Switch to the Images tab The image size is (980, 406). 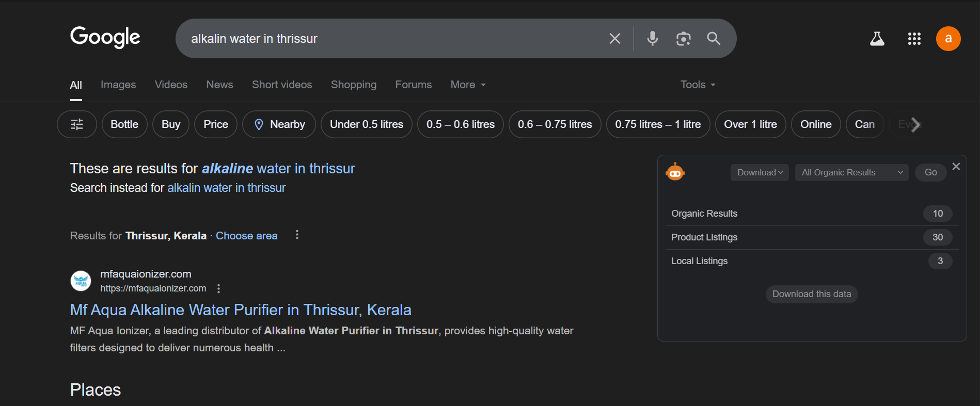118,85
